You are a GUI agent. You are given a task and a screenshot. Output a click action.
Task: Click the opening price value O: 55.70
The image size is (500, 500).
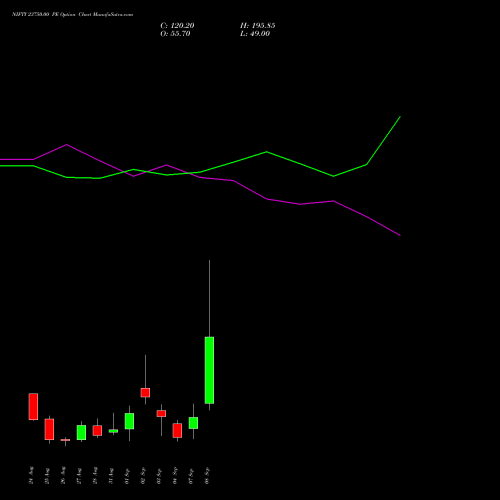(x=175, y=34)
